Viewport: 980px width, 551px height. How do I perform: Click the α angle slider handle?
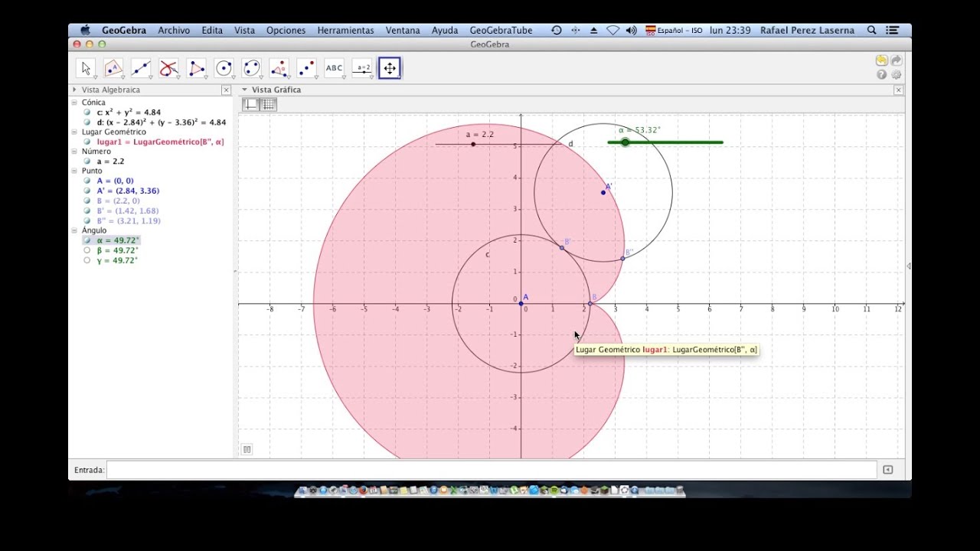[x=626, y=142]
